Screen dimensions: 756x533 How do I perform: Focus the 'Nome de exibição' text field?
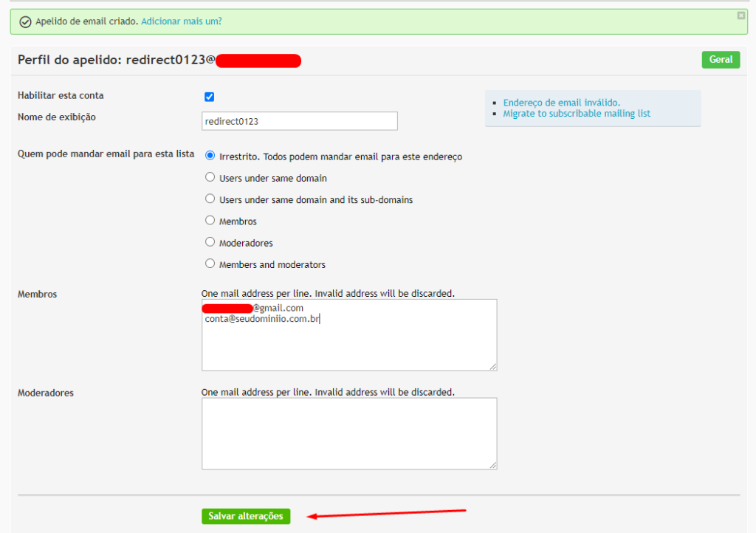(299, 121)
